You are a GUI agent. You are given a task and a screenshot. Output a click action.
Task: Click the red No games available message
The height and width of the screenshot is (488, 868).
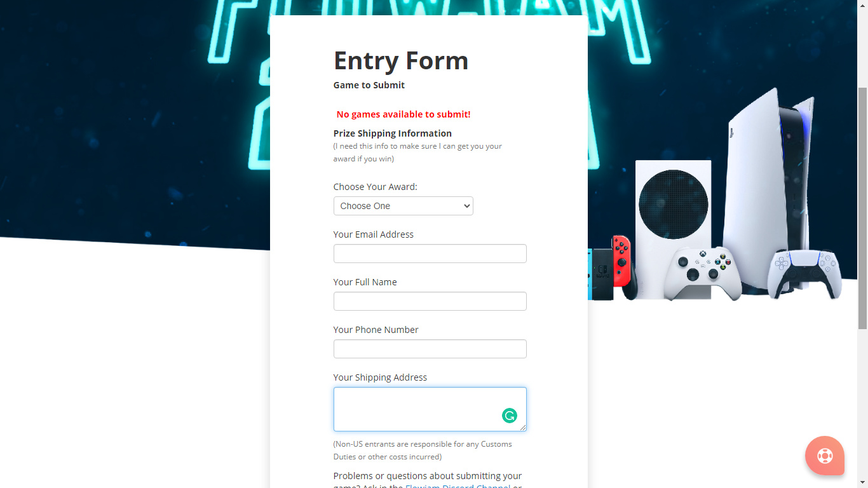pos(403,114)
